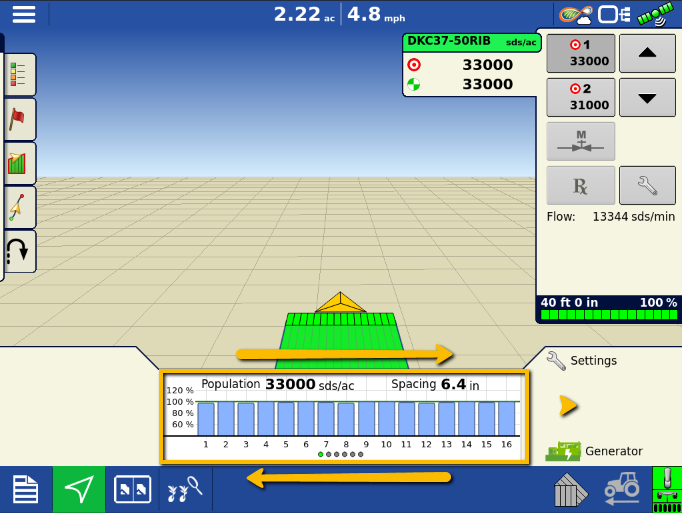Open the hamburger main menu
The width and height of the screenshot is (682, 513).
[x=24, y=14]
